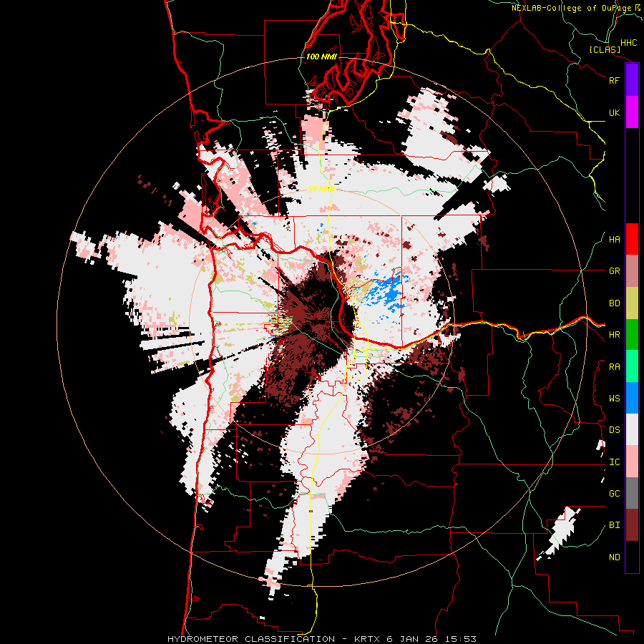The image size is (644, 644).
Task: Click the RF legend label
Action: [614, 80]
